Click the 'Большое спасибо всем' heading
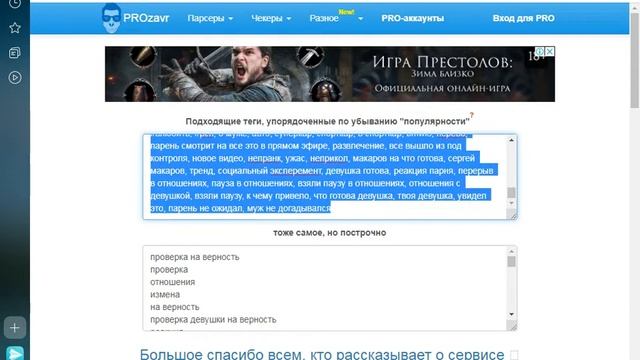The height and width of the screenshot is (360, 640). [x=322, y=354]
